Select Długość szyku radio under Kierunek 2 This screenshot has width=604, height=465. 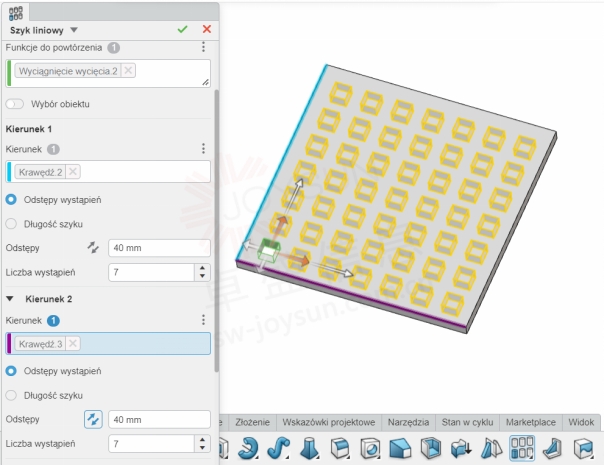[x=12, y=395]
